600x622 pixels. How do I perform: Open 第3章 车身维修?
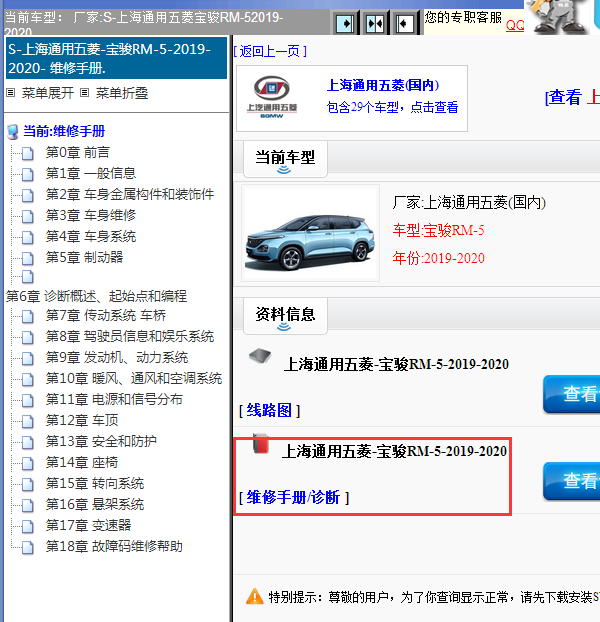[x=91, y=215]
